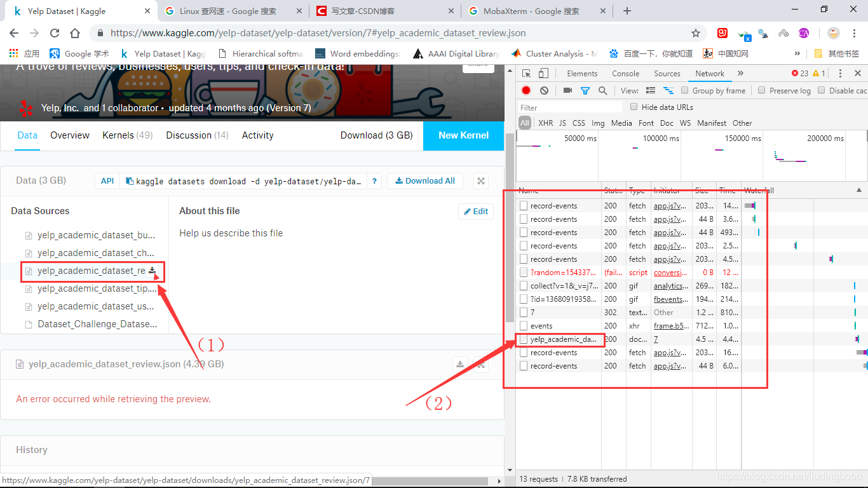Click into the network Filter input field

click(570, 107)
